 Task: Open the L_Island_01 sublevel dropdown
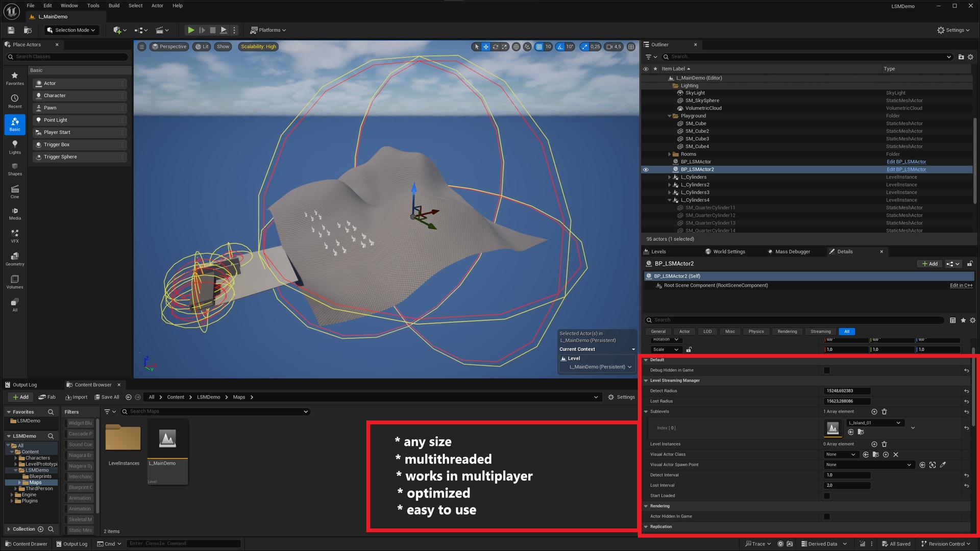click(x=875, y=423)
